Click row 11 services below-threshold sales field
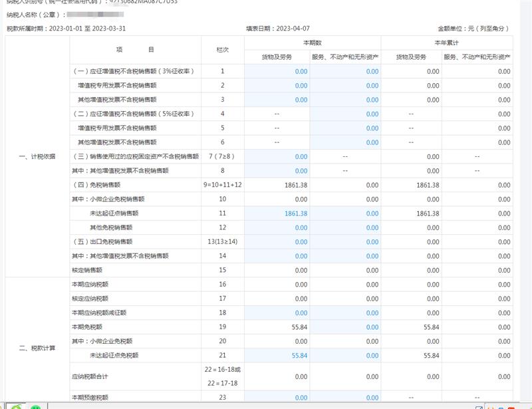Viewport: 532px width, 409px height. point(345,213)
